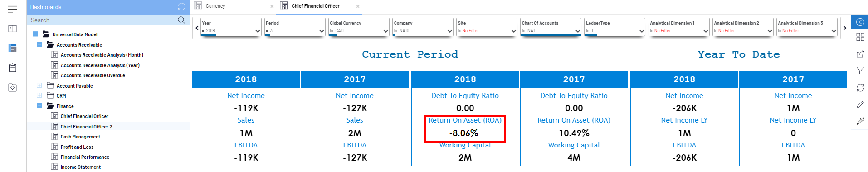Open the share/export icon on right toolbar
The width and height of the screenshot is (868, 172).
point(860,54)
